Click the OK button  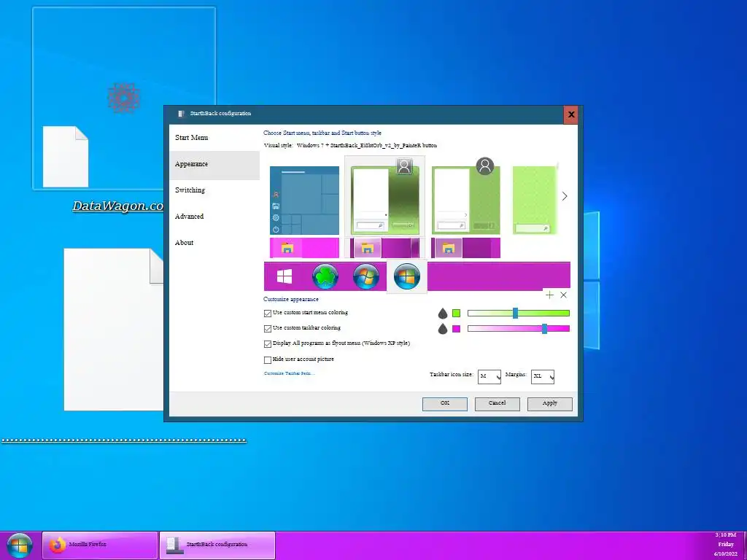445,404
